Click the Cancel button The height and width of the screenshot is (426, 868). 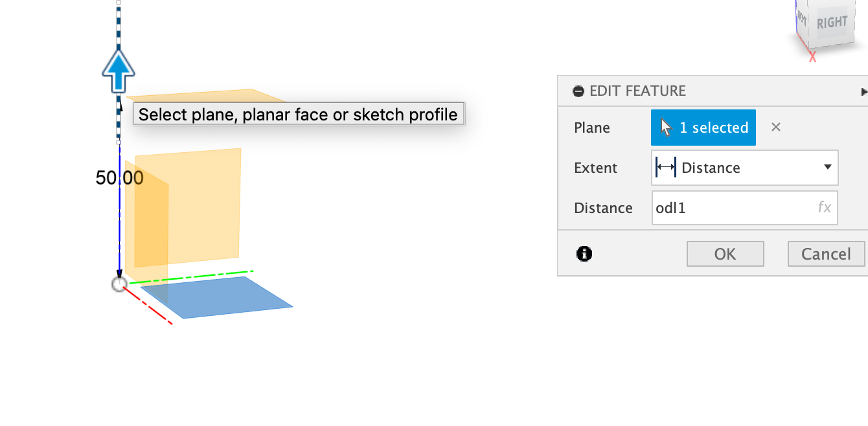(826, 254)
